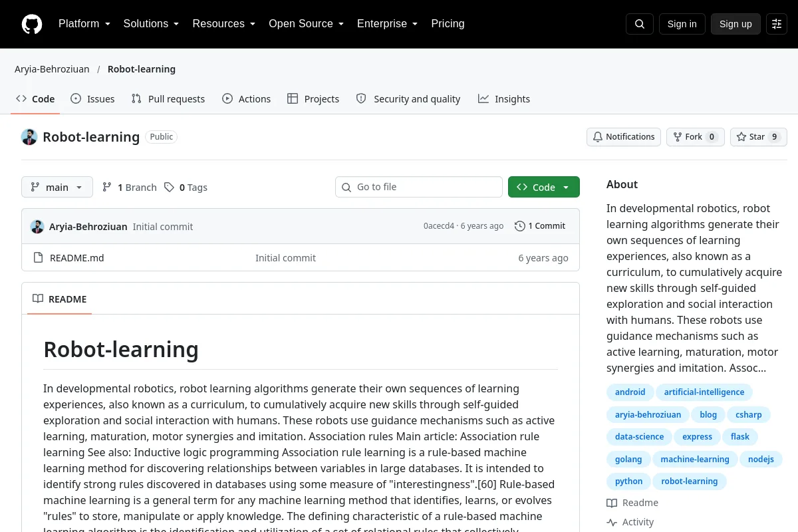Open the README.md file
This screenshot has height=532, width=798.
(x=77, y=258)
